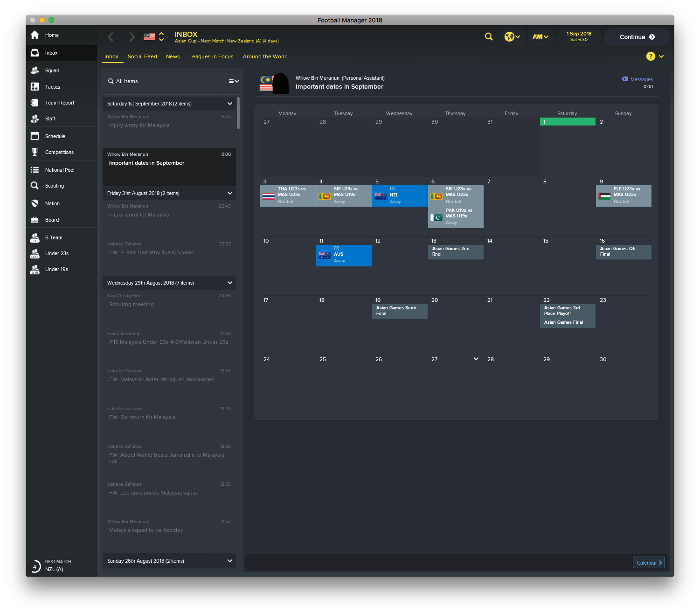Click the yellow help question icon
This screenshot has height=614, width=700.
click(x=651, y=56)
